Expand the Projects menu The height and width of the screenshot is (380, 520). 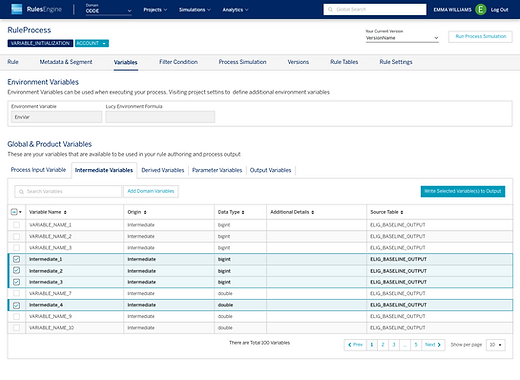(x=155, y=10)
